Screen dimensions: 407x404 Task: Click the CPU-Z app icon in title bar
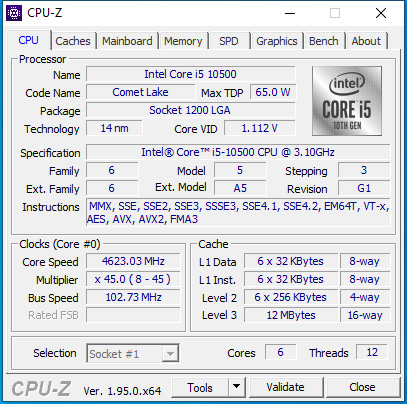[x=14, y=13]
